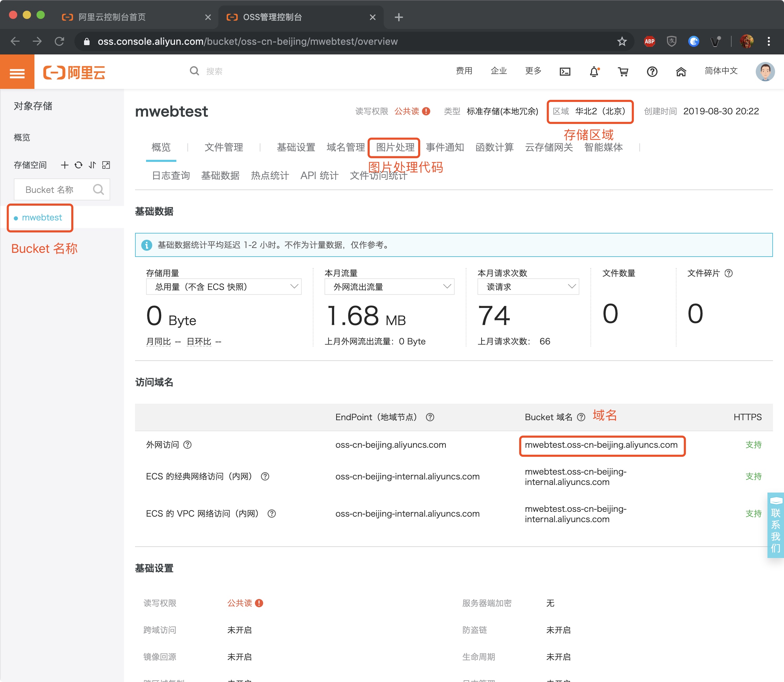Image resolution: width=784 pixels, height=682 pixels.
Task: Select mwebtest bucket in sidebar
Action: pos(41,217)
